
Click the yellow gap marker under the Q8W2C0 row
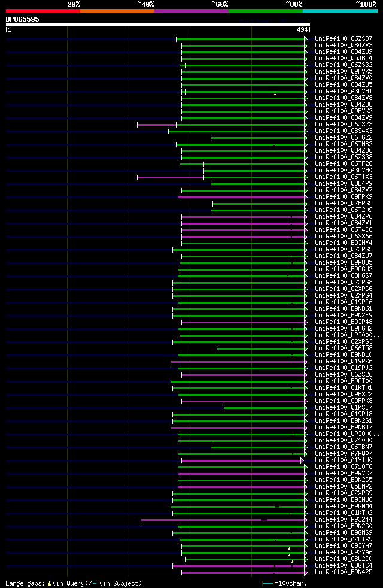tap(292, 562)
